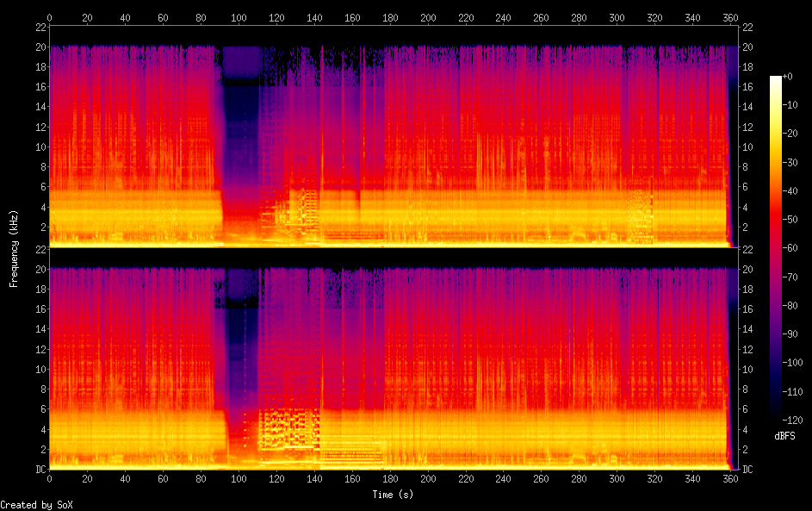Click the 20 marker on the bottom time axis
This screenshot has height=511, width=812.
(87, 478)
